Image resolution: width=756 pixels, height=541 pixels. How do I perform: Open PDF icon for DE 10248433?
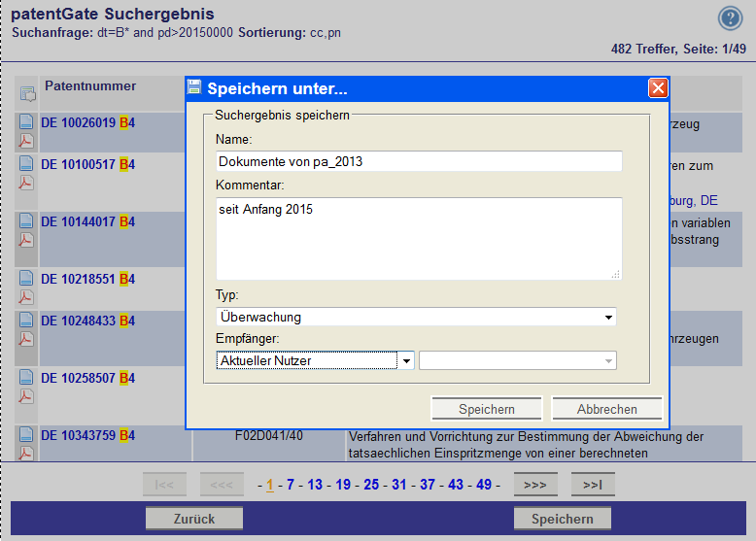click(26, 339)
